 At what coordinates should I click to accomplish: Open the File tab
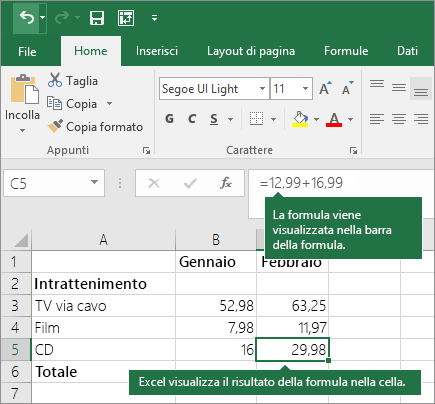[27, 51]
